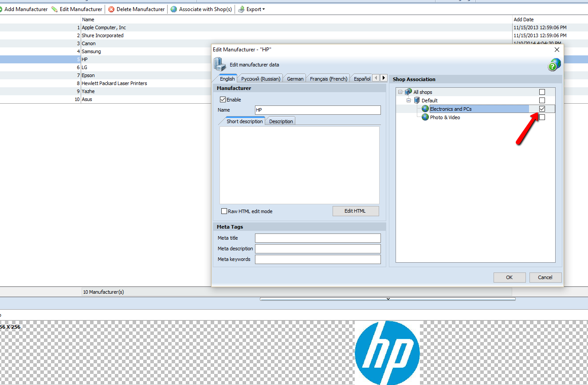Toggle the Enable manufacturer checkbox
Viewport: 588px width, 385px height.
pyautogui.click(x=223, y=100)
